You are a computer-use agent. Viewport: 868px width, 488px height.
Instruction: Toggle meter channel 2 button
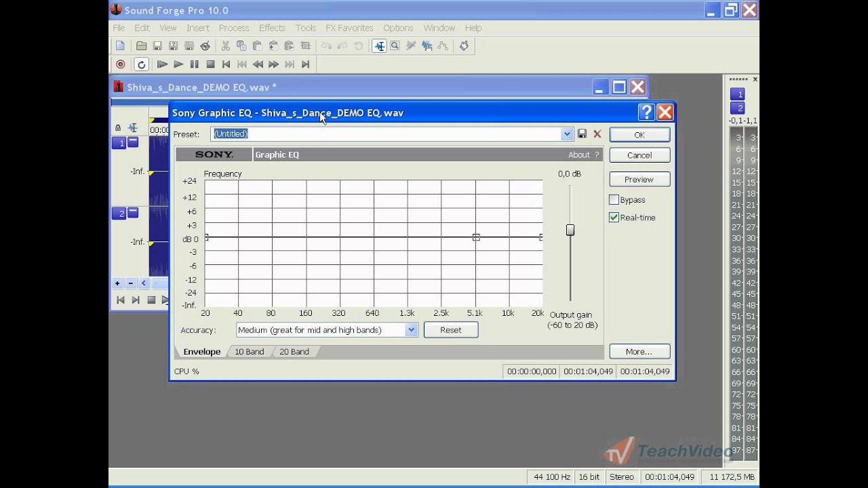(x=737, y=108)
